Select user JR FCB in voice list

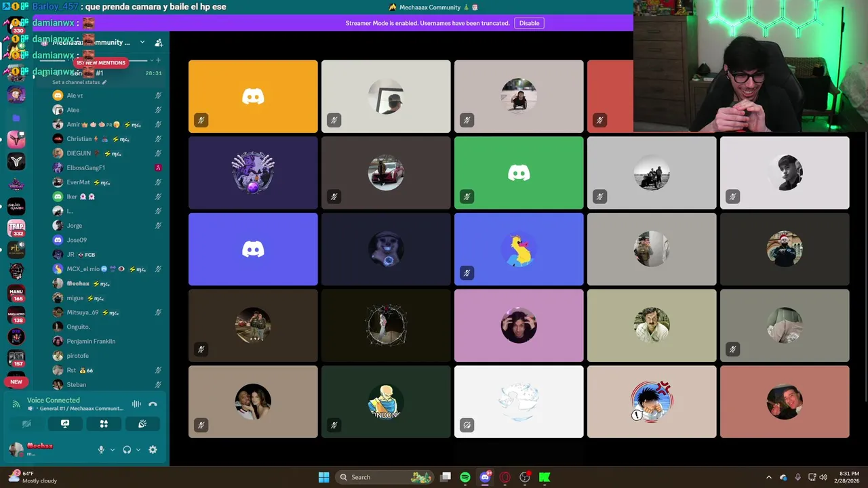click(107, 254)
